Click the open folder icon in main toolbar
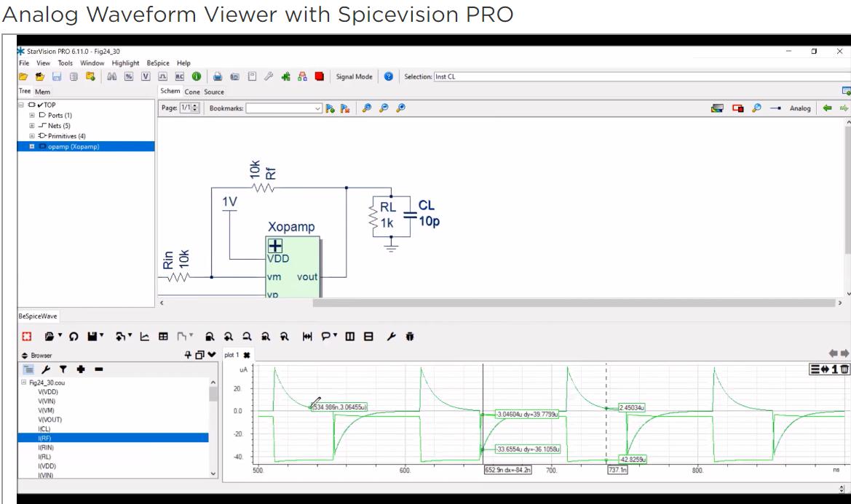This screenshot has height=504, width=851. pos(23,76)
